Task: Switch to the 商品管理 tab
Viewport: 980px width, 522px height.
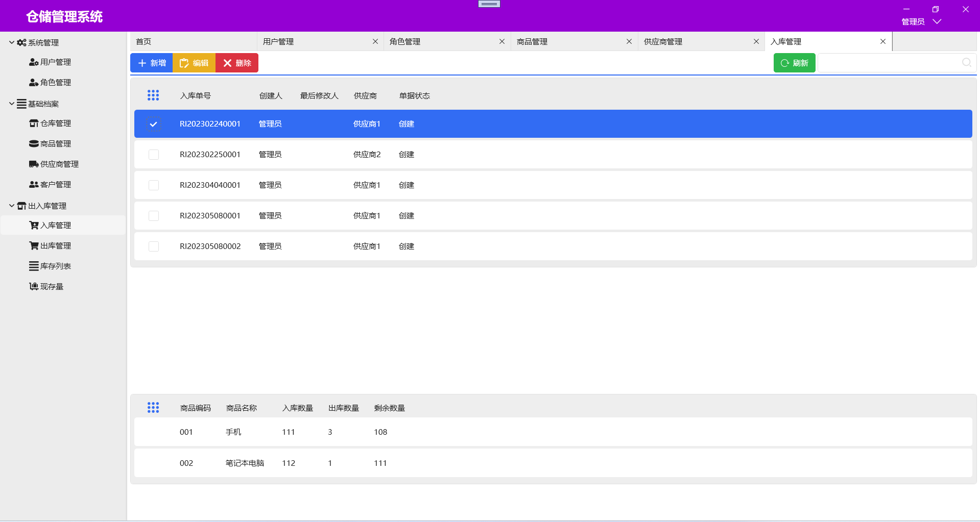Action: click(574, 42)
